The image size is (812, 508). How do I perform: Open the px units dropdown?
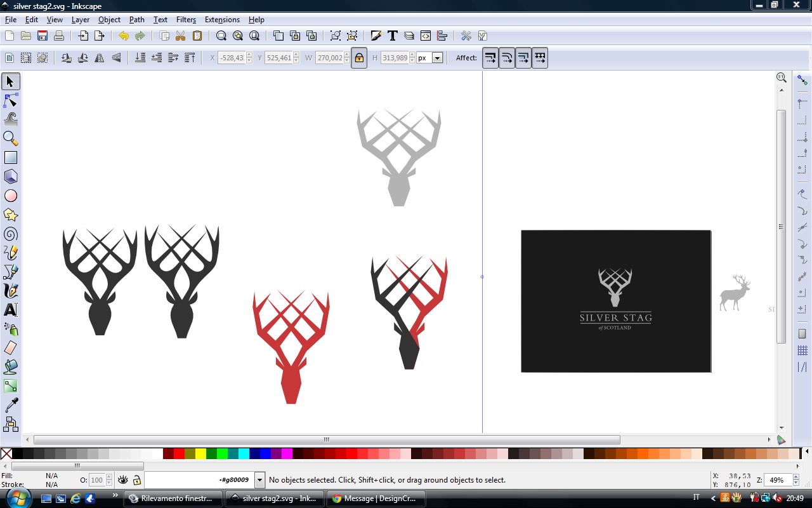coord(436,57)
